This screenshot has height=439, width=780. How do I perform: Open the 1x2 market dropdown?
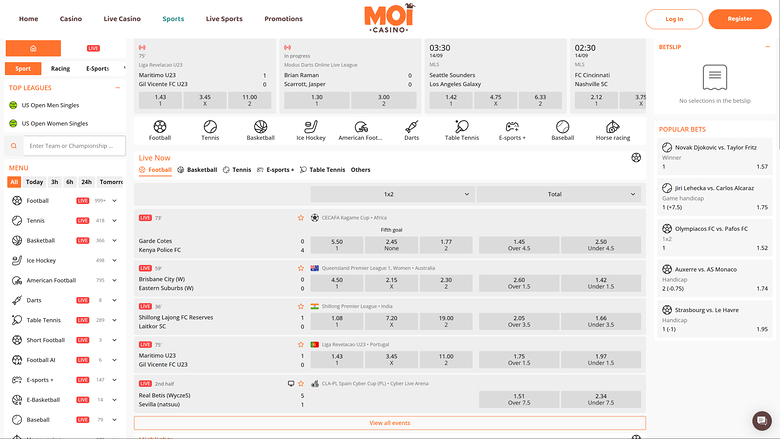[x=389, y=194]
